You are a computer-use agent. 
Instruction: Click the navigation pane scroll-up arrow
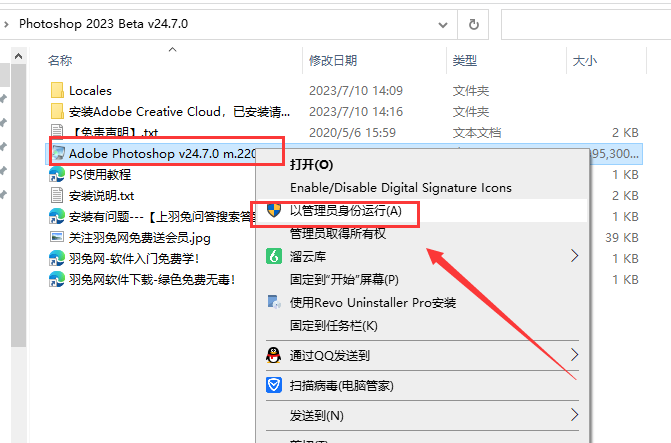(x=18, y=56)
